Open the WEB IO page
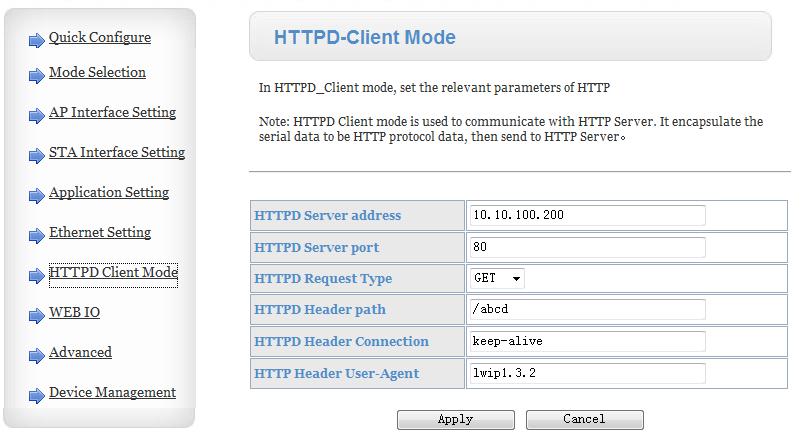 [75, 312]
